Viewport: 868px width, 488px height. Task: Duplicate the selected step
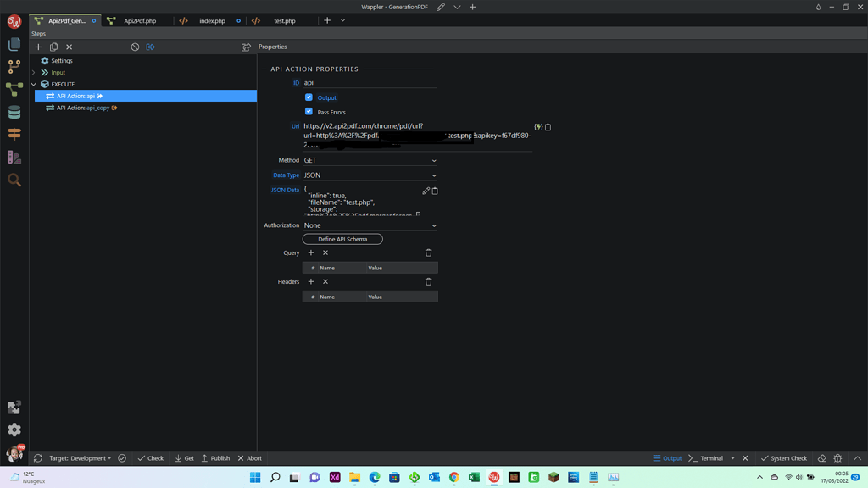coord(53,47)
